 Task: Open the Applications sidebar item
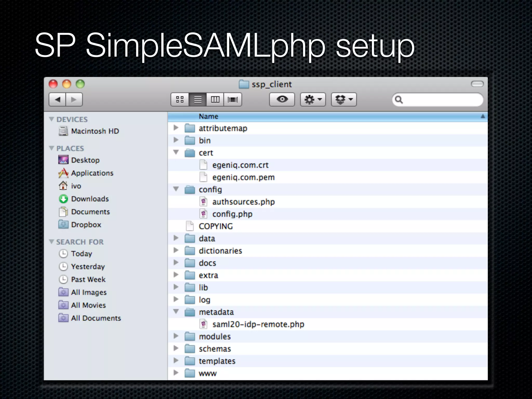[92, 173]
